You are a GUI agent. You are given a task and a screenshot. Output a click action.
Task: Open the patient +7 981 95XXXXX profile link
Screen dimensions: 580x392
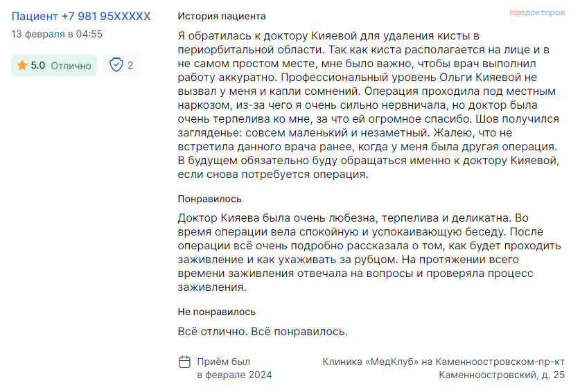(x=81, y=16)
